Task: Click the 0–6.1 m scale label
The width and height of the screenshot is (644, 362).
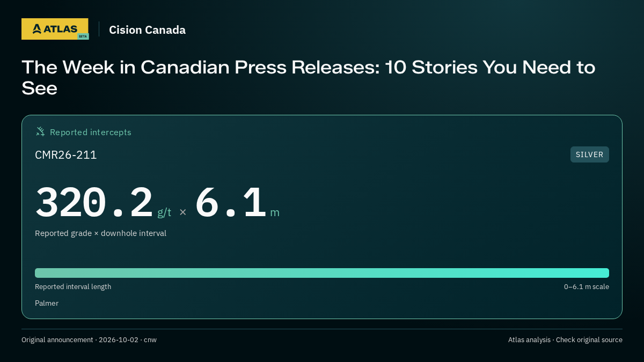Action: 586,287
